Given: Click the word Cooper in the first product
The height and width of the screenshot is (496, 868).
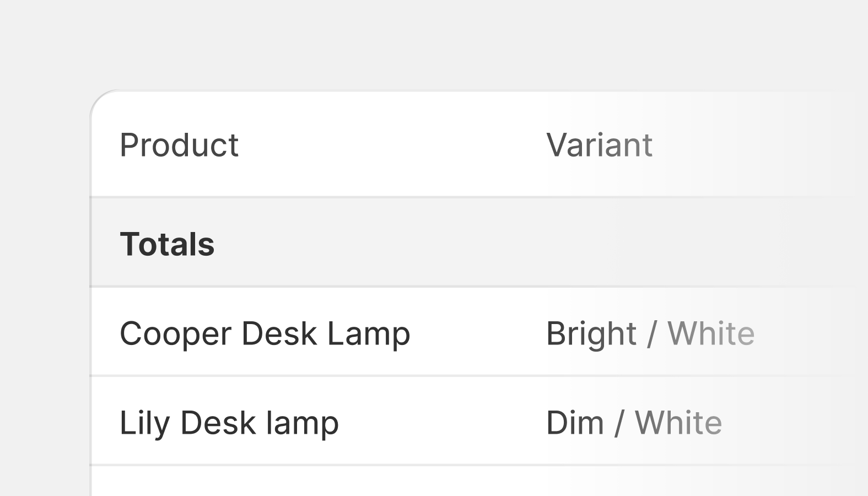Looking at the screenshot, I should pyautogui.click(x=176, y=334).
